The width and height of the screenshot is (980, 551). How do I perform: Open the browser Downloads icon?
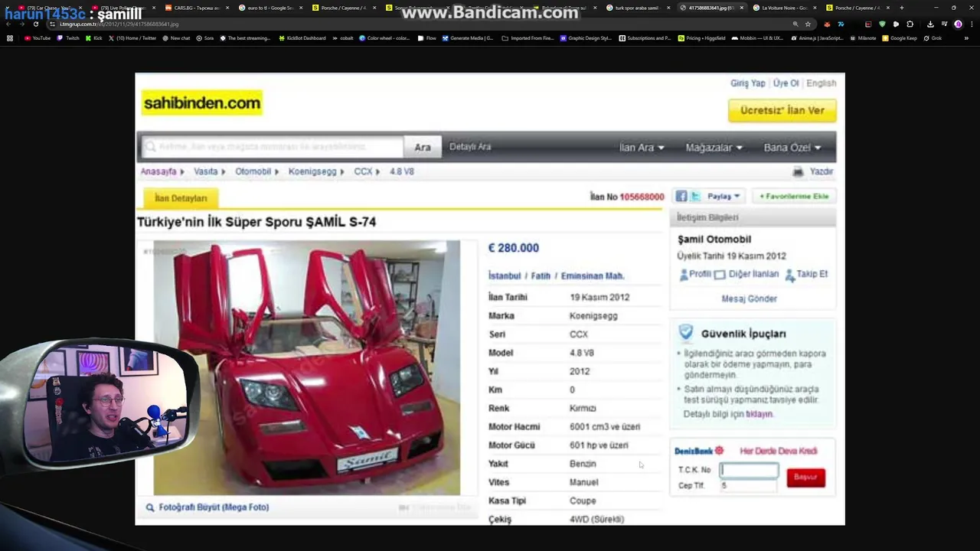(x=930, y=24)
